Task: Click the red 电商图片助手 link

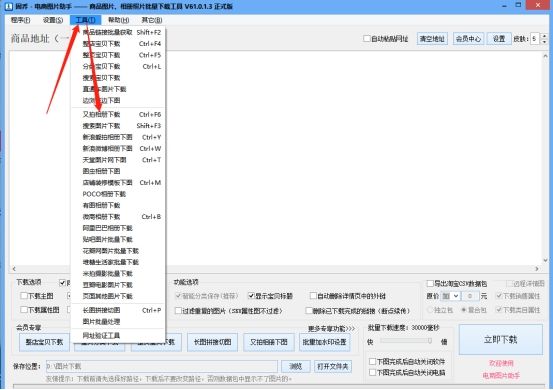Action: tap(501, 376)
